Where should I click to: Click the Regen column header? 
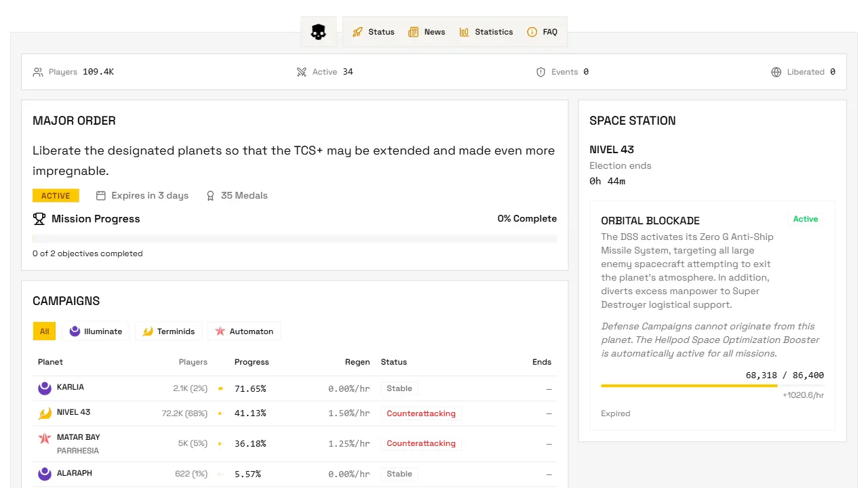tap(357, 362)
